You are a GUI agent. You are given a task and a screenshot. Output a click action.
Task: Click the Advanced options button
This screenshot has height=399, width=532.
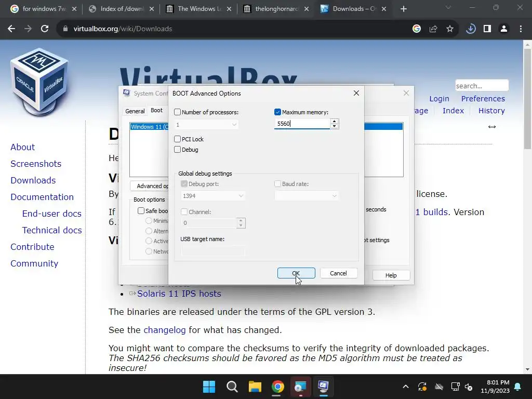pyautogui.click(x=150, y=186)
